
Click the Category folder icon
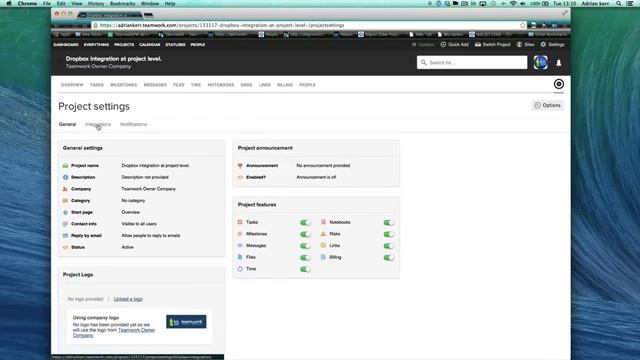coord(65,201)
